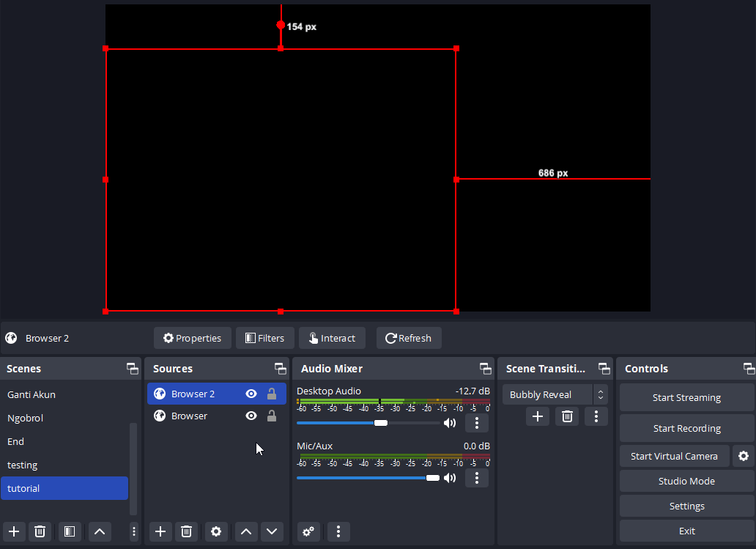Open virtual camera settings gear
The image size is (756, 549).
tap(744, 456)
